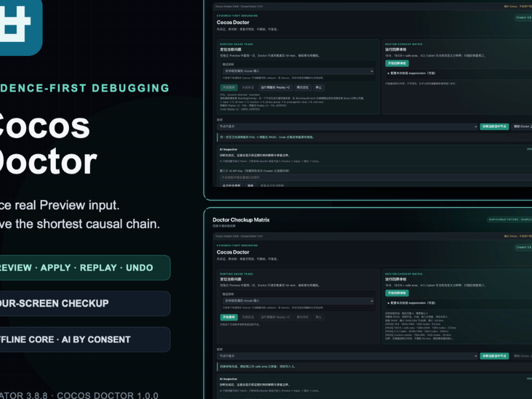Click the Four-Screen Checkup feature pill
This screenshot has height=399, width=532.
click(x=85, y=303)
